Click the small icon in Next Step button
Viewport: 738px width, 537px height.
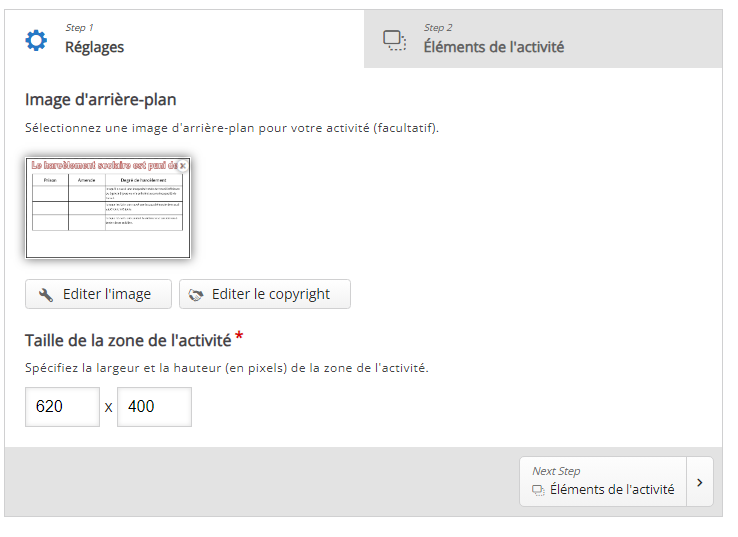[x=538, y=490]
